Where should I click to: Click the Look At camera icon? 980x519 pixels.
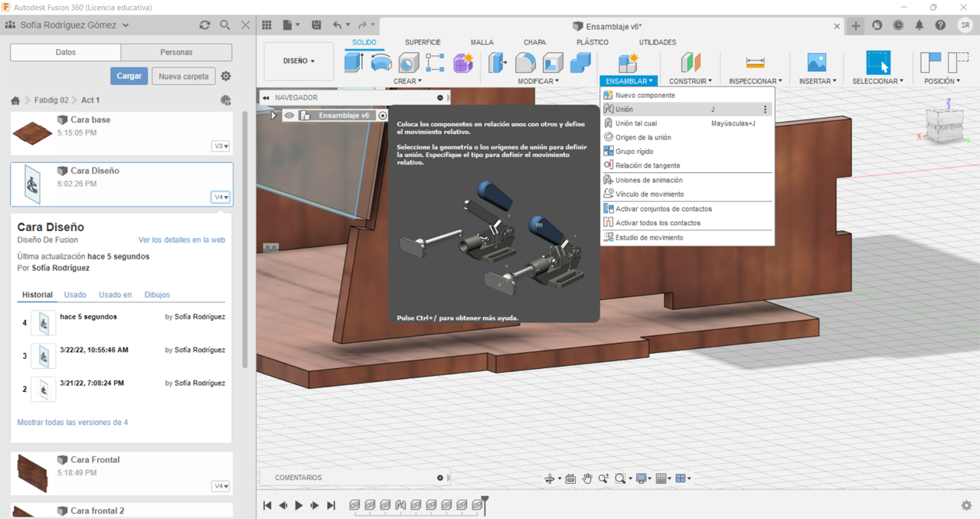point(570,478)
